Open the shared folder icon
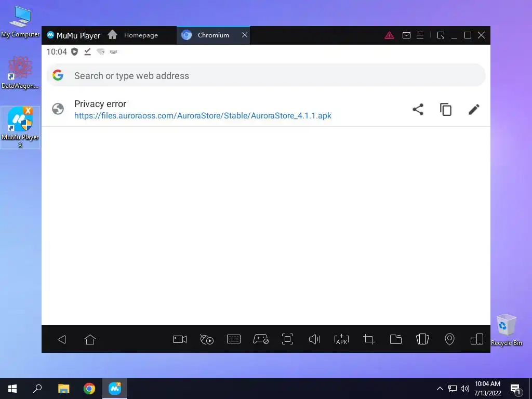 click(x=395, y=339)
